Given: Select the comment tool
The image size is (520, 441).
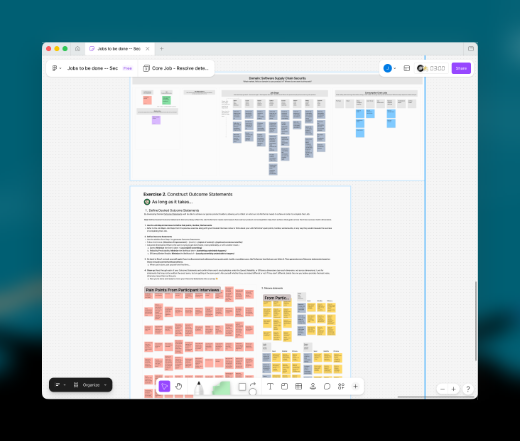Looking at the screenshot, I should 327,386.
